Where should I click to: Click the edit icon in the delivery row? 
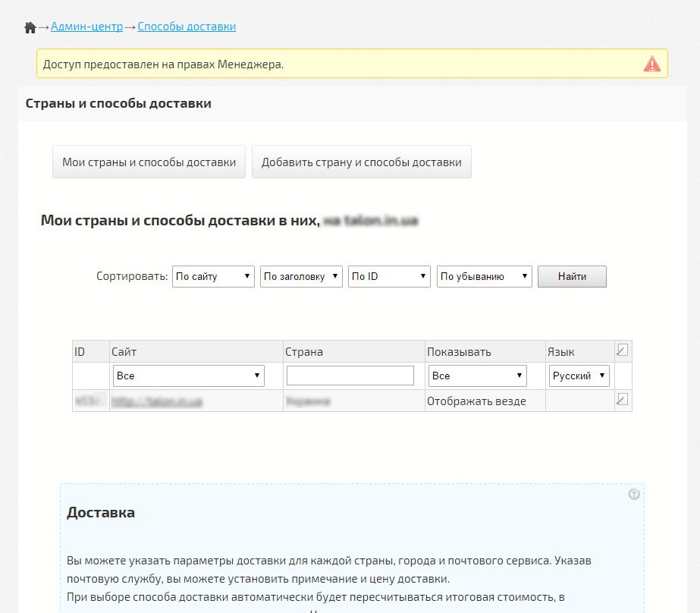point(623,399)
